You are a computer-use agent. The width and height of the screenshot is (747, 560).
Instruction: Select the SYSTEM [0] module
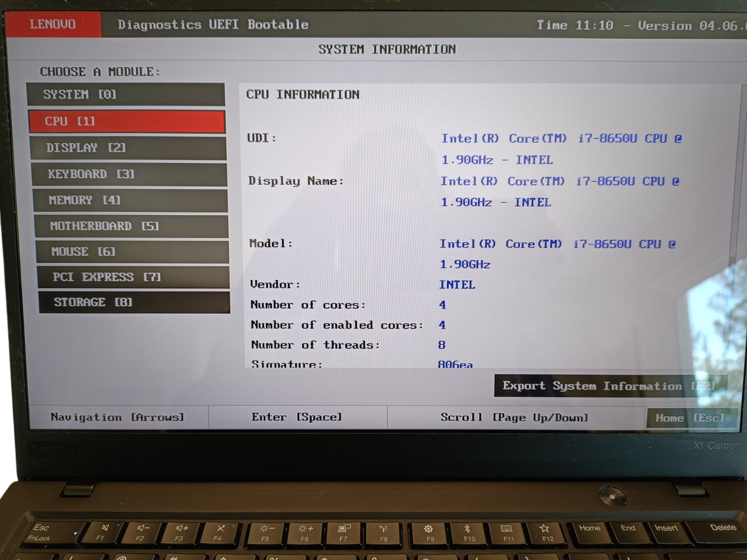coord(126,94)
